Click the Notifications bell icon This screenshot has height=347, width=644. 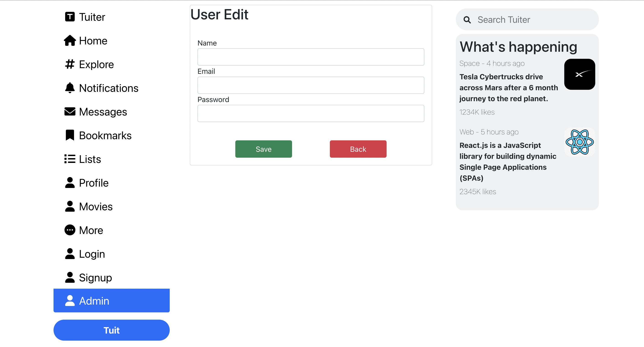pyautogui.click(x=70, y=88)
